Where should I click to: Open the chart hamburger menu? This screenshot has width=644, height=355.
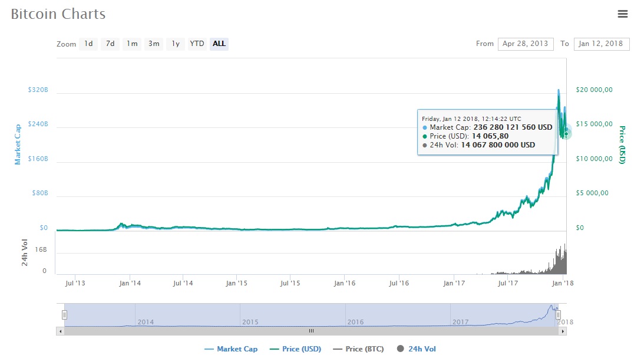623,14
